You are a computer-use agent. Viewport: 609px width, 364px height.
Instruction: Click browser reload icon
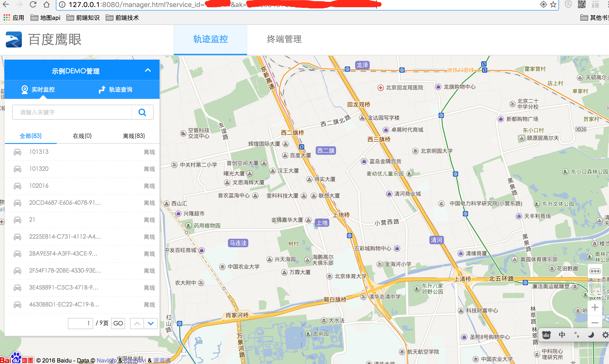(x=33, y=4)
